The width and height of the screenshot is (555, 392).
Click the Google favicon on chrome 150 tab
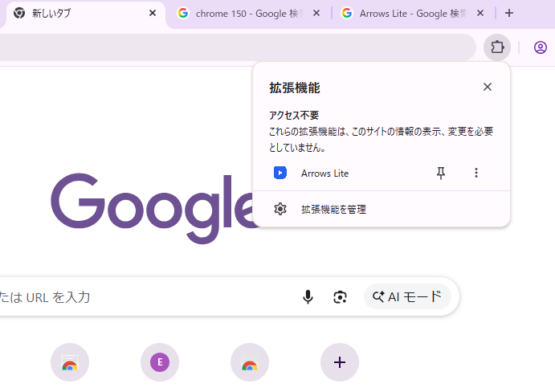(183, 13)
